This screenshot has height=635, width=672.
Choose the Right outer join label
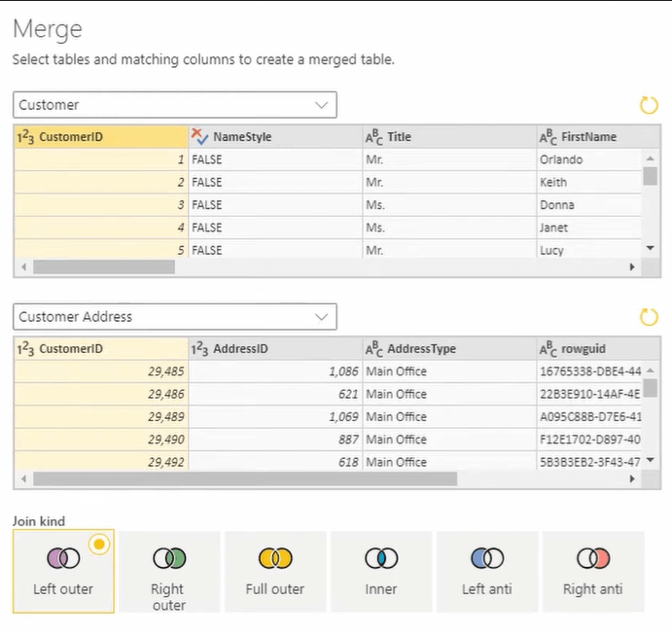[x=168, y=597]
